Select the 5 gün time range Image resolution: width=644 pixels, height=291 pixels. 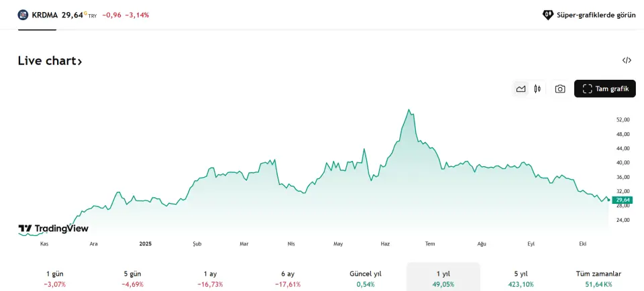point(132,278)
